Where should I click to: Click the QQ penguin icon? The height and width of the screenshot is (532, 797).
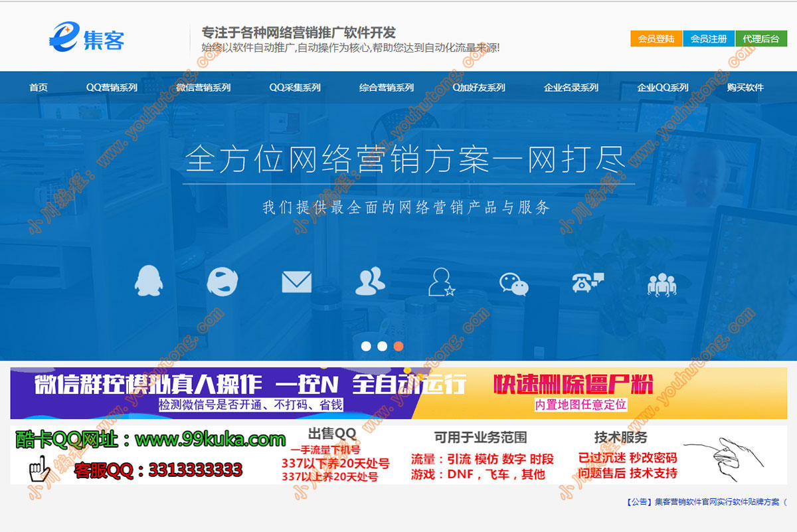(x=147, y=280)
